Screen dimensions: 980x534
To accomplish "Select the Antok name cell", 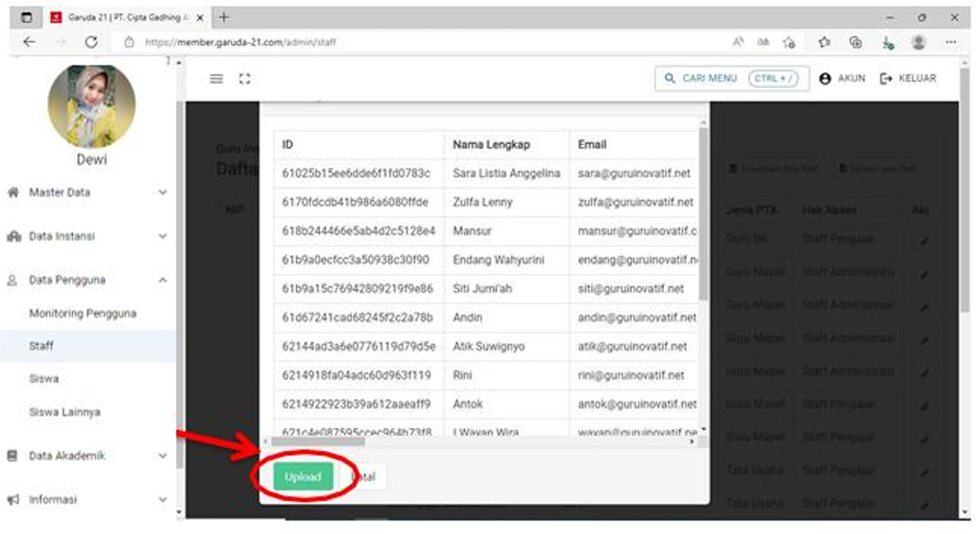I will point(468,404).
